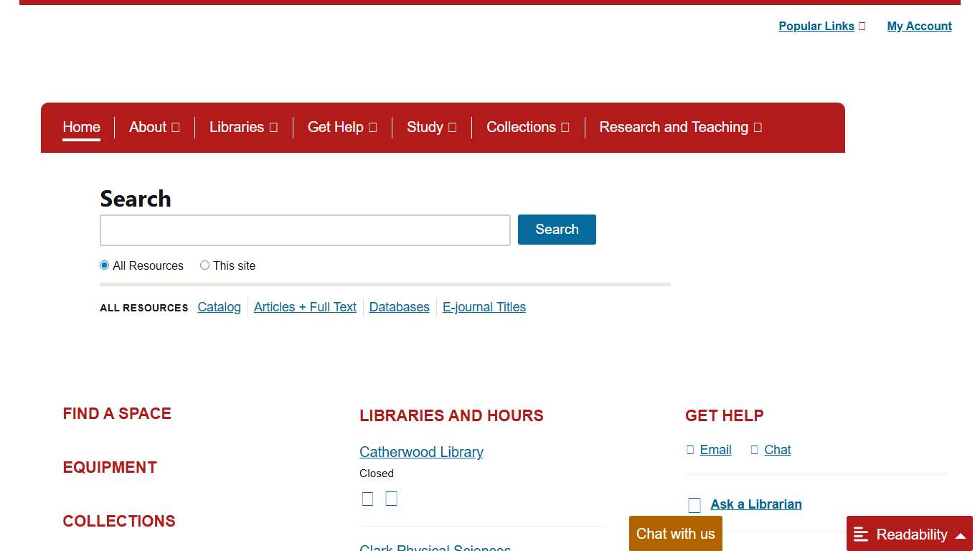Screen dimensions: 980x551
Task: Click the second icon under Catherwood Library
Action: pos(391,498)
